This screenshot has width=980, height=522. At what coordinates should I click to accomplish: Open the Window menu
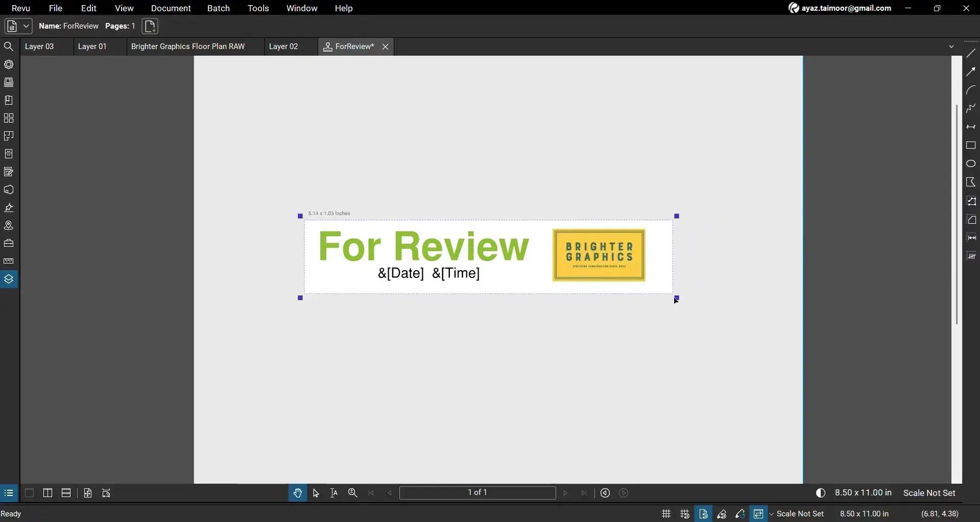302,8
